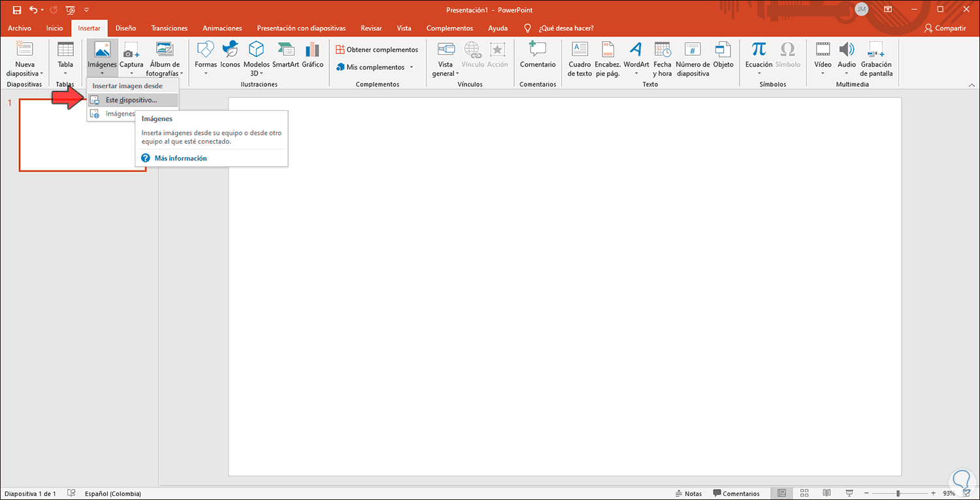Click the Iconos button in ribbon
Screen dimensions: 980x500
click(230, 50)
